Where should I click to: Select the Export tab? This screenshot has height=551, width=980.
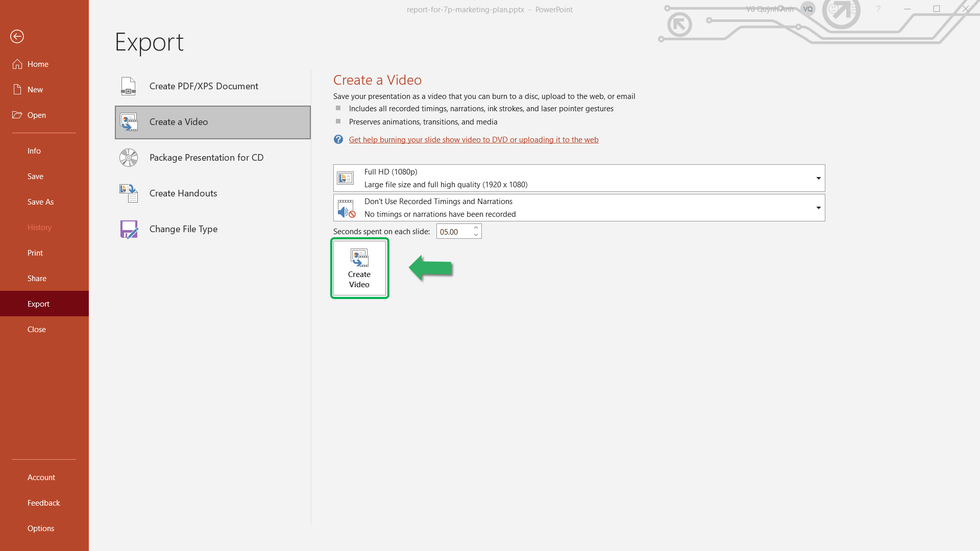click(44, 304)
